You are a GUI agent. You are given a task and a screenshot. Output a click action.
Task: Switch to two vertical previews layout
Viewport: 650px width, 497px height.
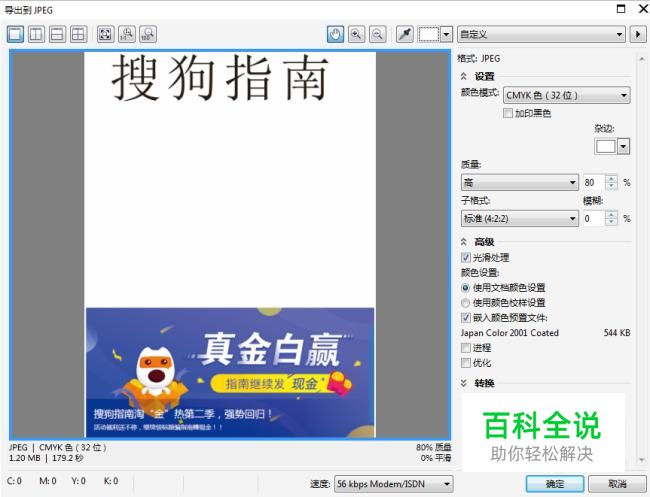(x=36, y=34)
